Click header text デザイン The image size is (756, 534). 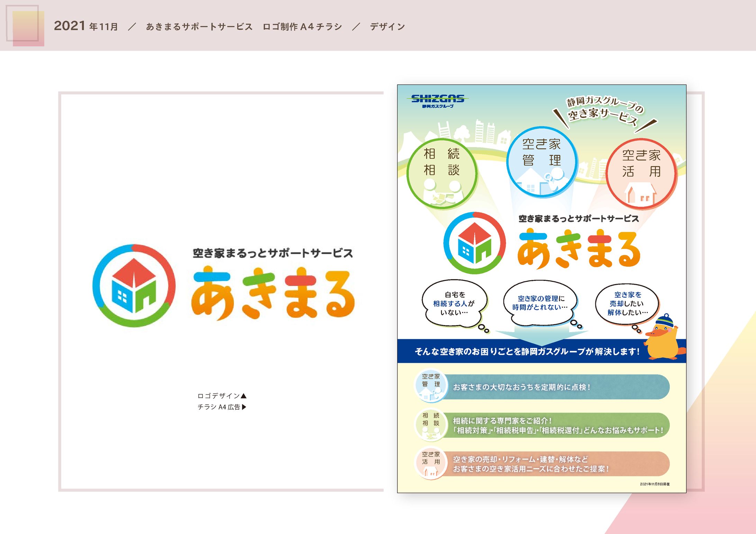(387, 27)
